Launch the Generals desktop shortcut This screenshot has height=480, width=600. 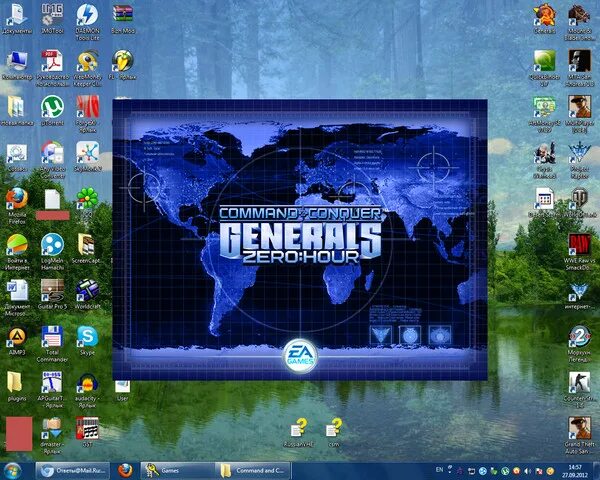point(545,15)
